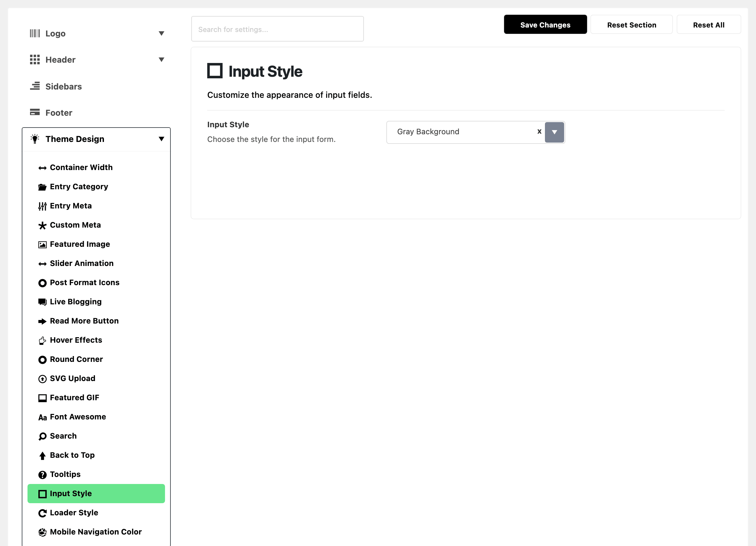This screenshot has width=756, height=546.
Task: Click the Header grid icon
Action: (x=35, y=60)
